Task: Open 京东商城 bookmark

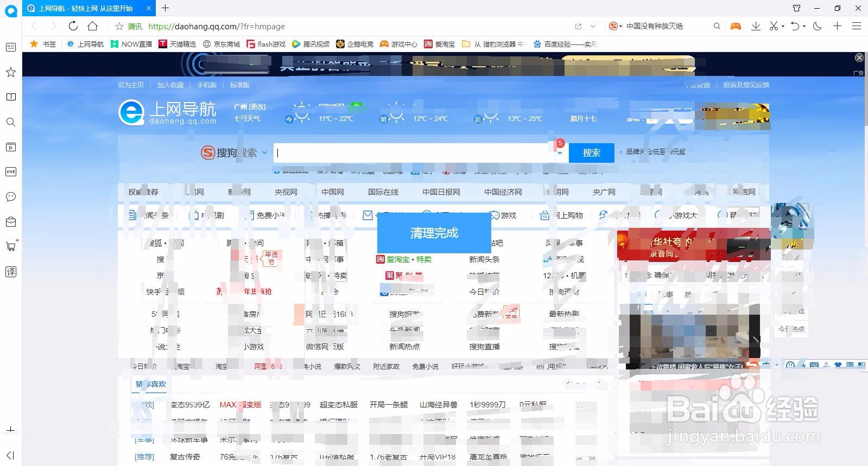Action: tap(221, 44)
